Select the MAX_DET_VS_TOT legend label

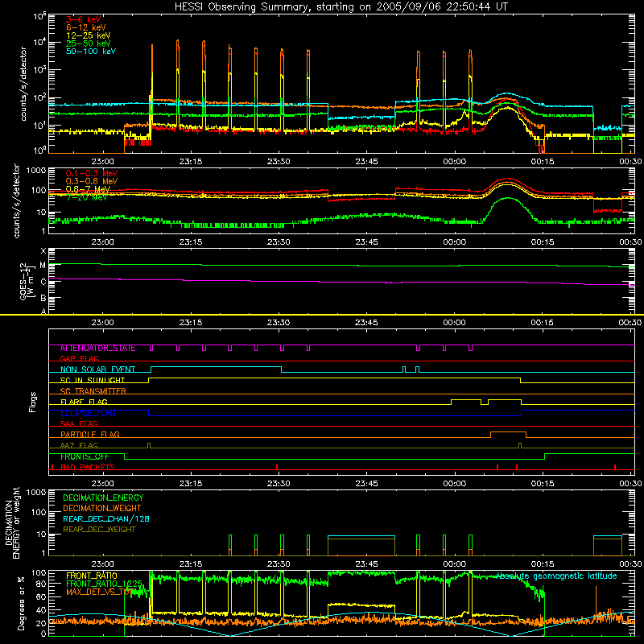pos(98,592)
